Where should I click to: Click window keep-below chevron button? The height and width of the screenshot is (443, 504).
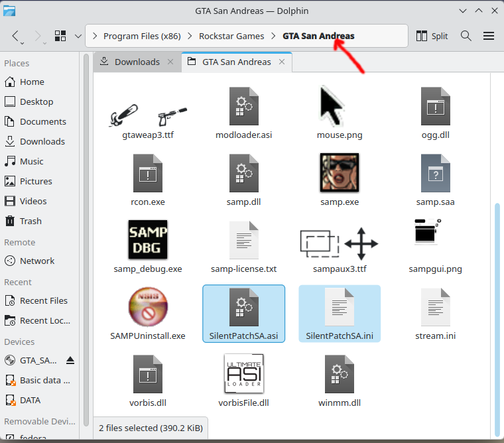462,11
